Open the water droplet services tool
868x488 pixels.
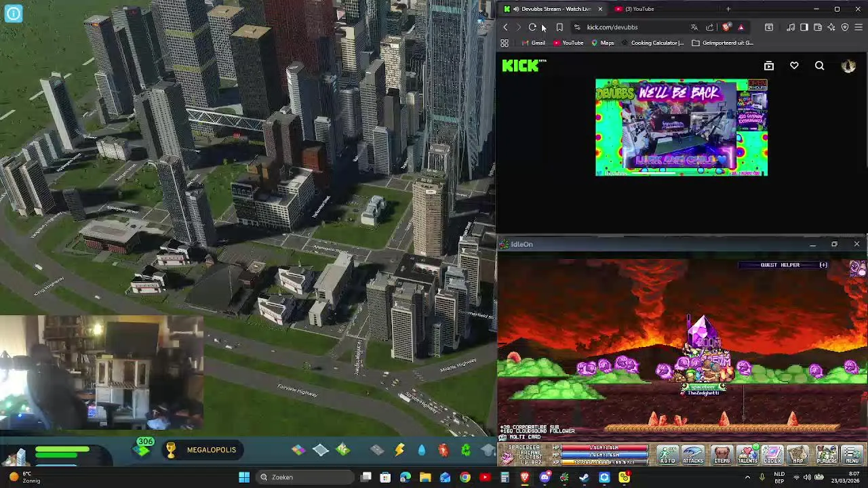click(422, 450)
